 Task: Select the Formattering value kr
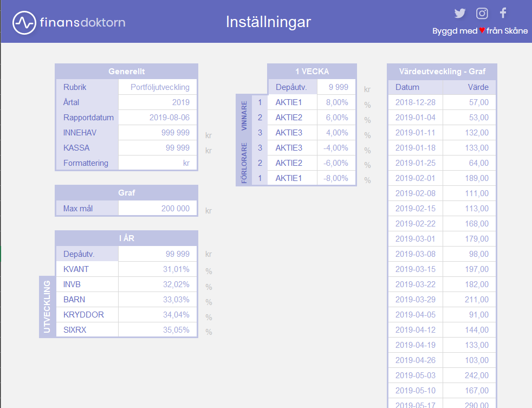coord(158,163)
